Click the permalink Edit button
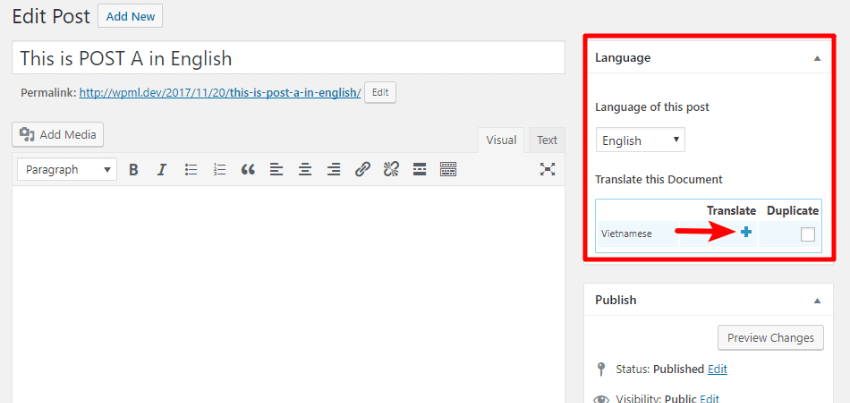 (380, 93)
